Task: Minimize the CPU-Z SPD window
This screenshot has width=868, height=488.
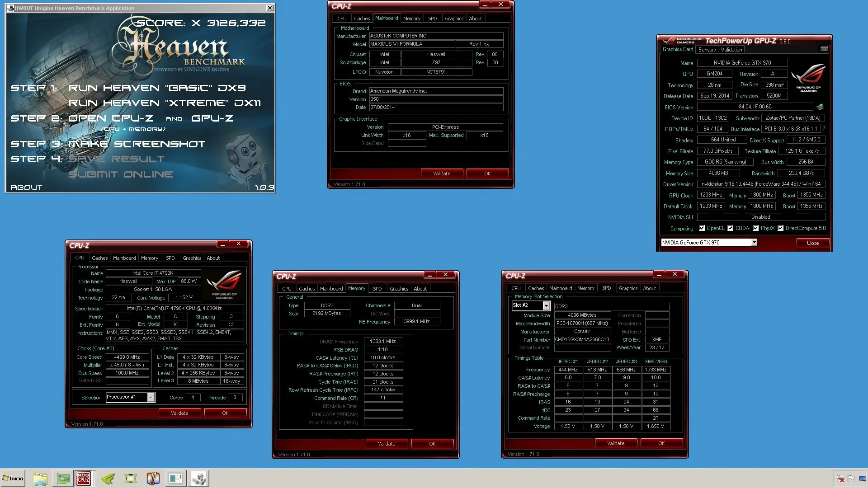Action: [659, 274]
